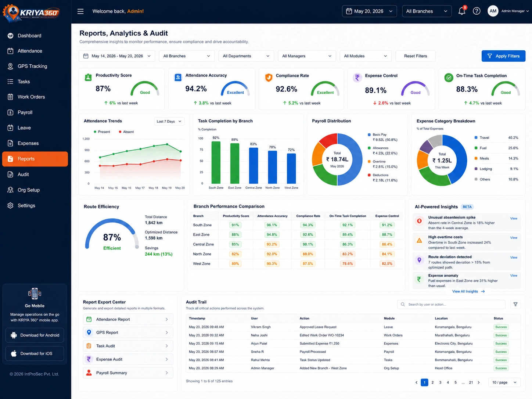The image size is (532, 399).
Task: Click the Apply Filters button
Action: click(503, 56)
